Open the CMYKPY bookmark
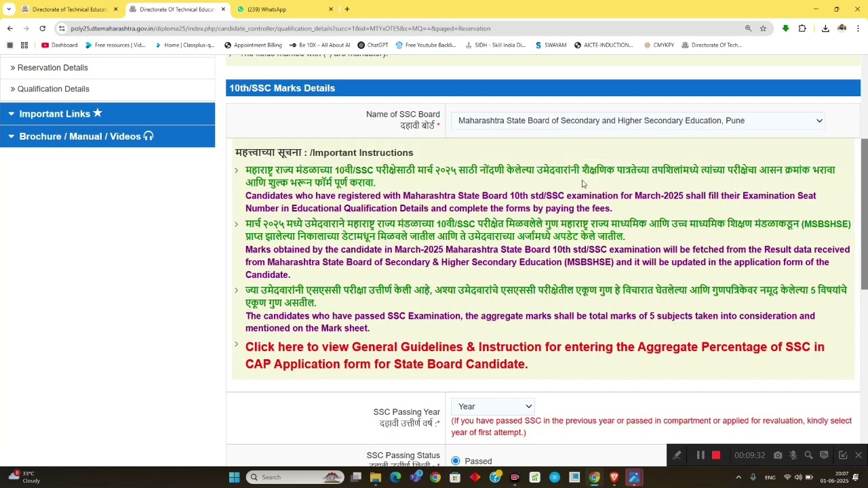868x488 pixels. (x=658, y=45)
